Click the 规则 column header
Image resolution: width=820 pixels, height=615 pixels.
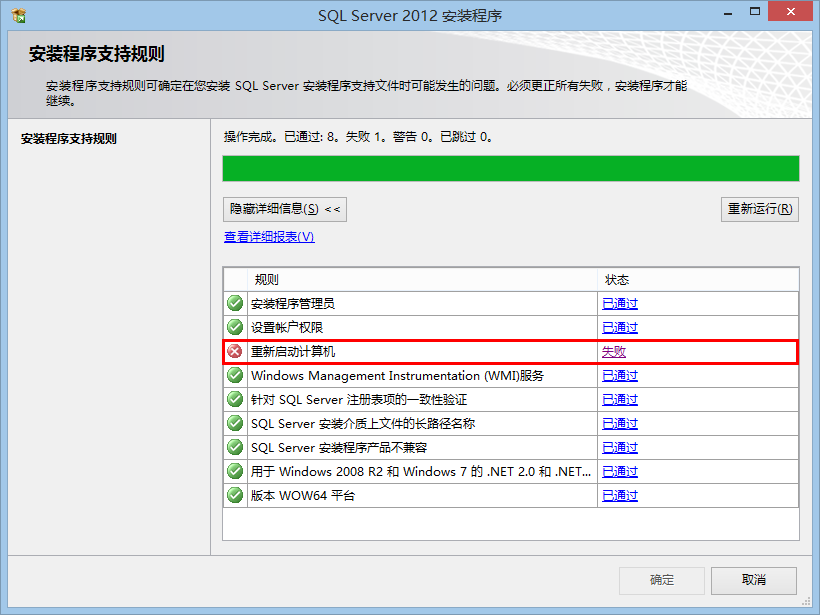point(423,280)
